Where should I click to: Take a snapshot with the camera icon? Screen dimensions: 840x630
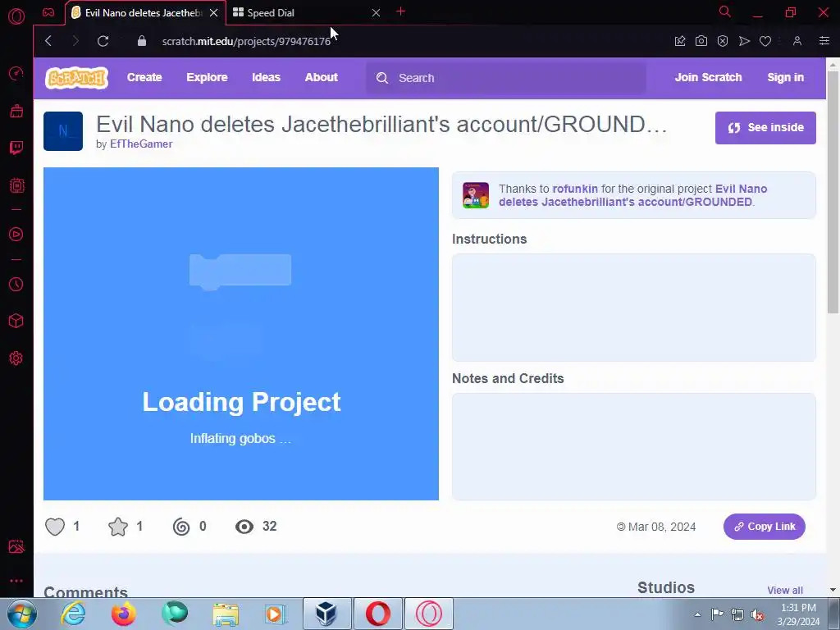click(701, 41)
